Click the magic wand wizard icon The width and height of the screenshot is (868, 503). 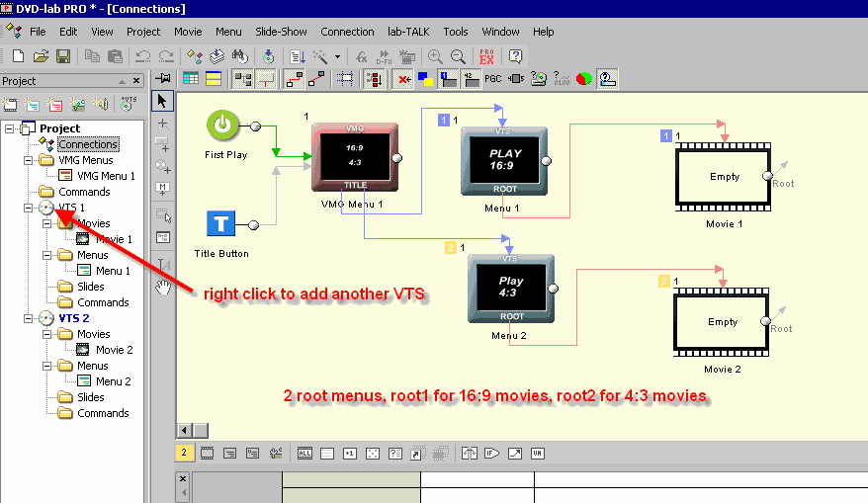tap(320, 56)
